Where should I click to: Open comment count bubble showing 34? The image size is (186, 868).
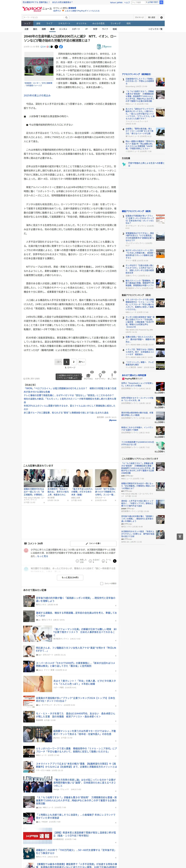pyautogui.click(x=43, y=47)
